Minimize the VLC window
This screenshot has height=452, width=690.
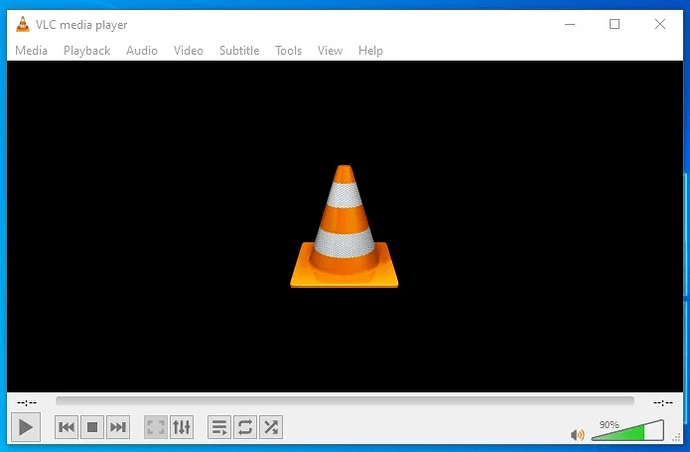click(570, 24)
